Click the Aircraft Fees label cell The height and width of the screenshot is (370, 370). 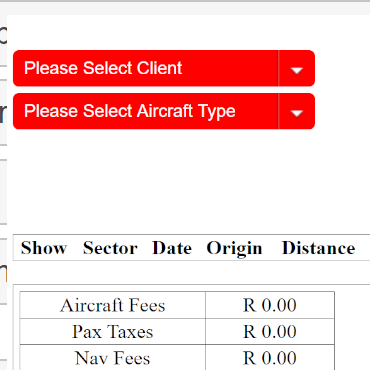tap(113, 305)
